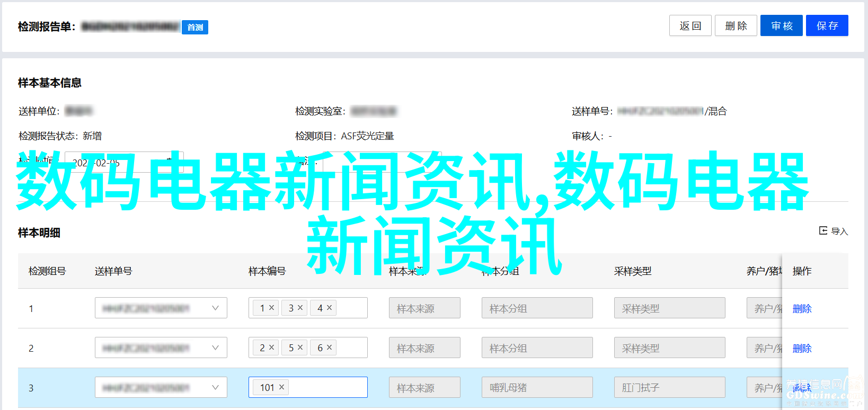The height and width of the screenshot is (410, 868).
Task: Open 送样单号 dropdown in row 2
Action: [x=161, y=347]
